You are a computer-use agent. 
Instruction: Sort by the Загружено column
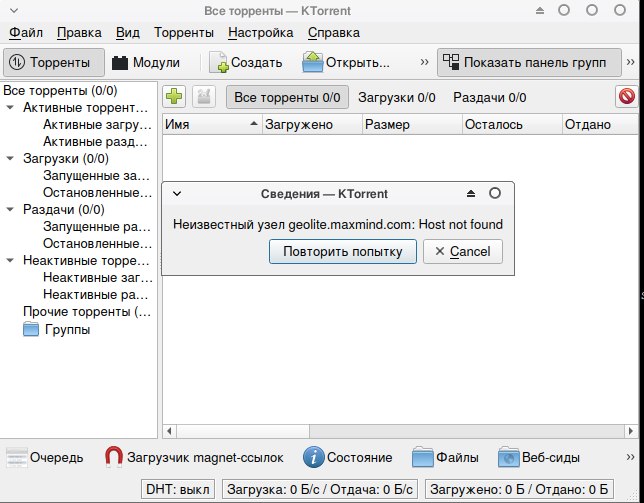(312, 124)
